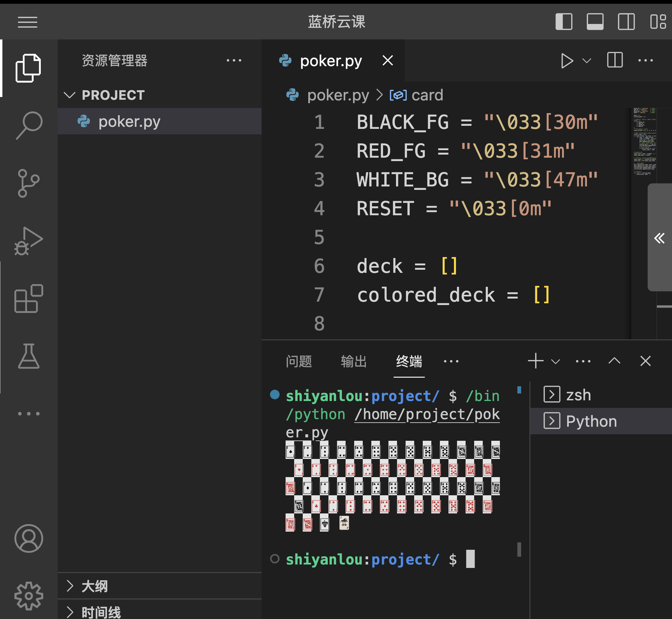Viewport: 672px width, 619px height.
Task: Split the editor to the right
Action: pyautogui.click(x=615, y=60)
